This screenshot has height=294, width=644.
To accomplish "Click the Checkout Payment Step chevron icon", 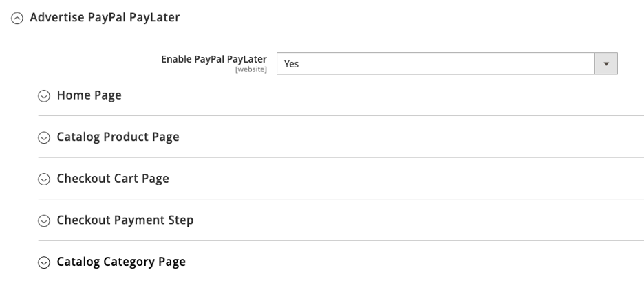I will tap(44, 221).
